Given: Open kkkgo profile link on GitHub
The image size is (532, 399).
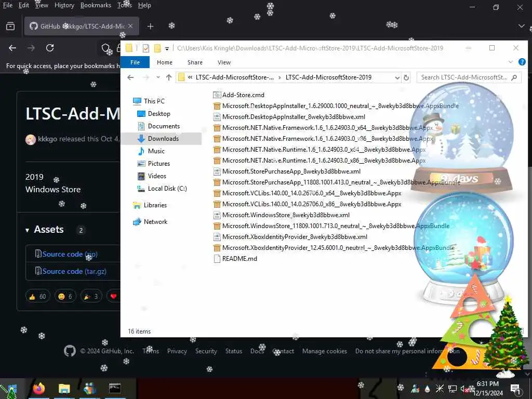Looking at the screenshot, I should (47, 139).
